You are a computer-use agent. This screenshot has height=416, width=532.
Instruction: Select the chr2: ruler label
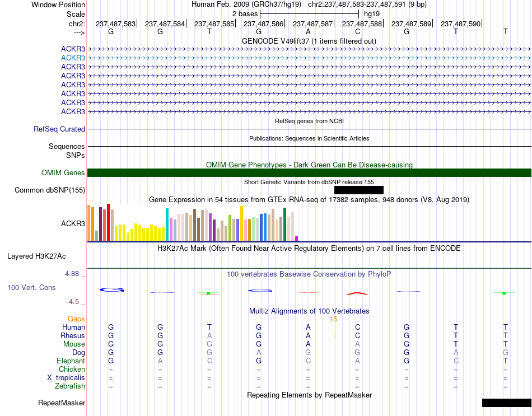77,24
